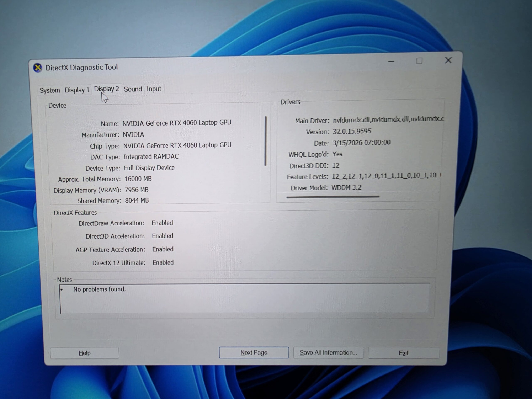Screen dimensions: 532x399
Task: Minimize the DirectX Diagnostic Tool window
Action: (x=391, y=61)
